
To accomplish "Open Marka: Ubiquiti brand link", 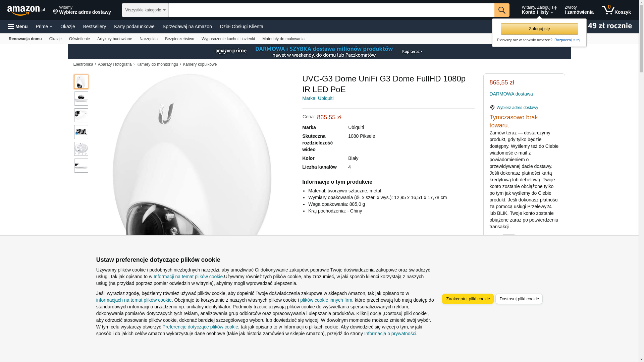I will [x=318, y=98].
